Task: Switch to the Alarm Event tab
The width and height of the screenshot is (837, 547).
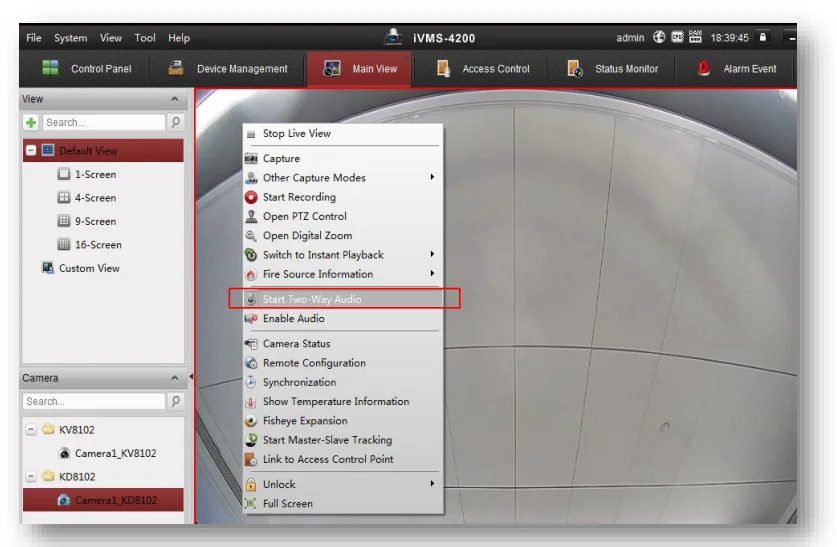Action: coord(737,68)
